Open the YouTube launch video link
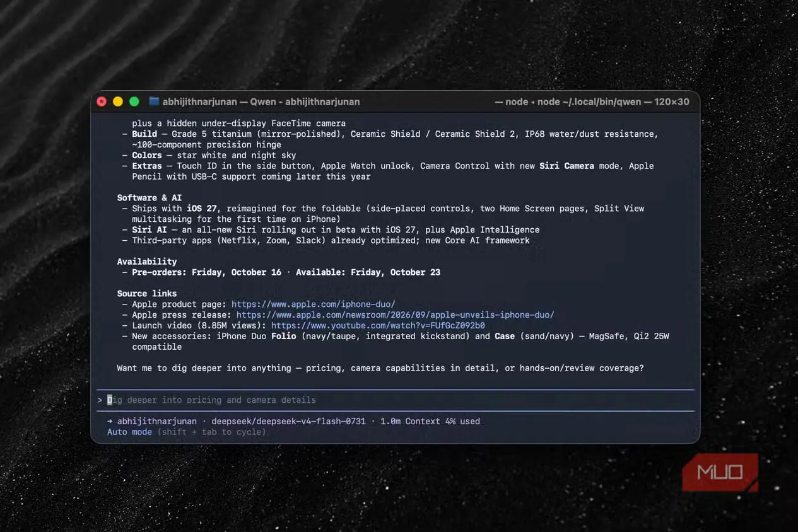Screen dimensions: 798x532 (378, 326)
